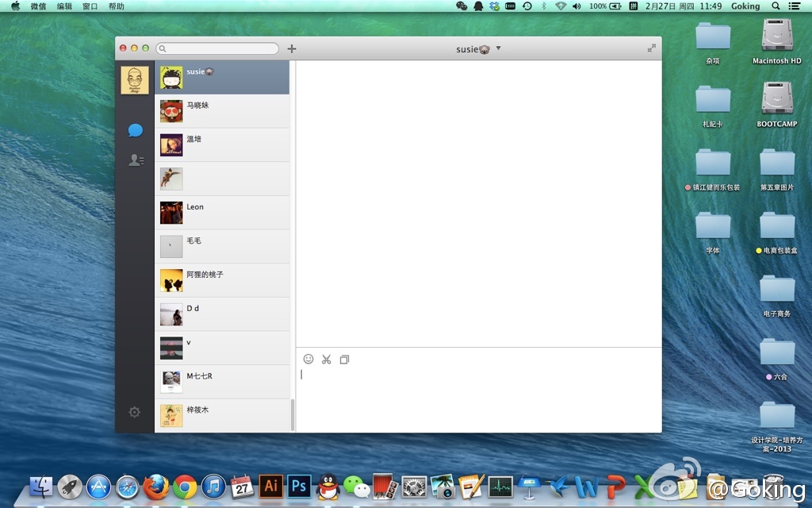Screen dimensions: 812x508
Task: Open the Apple menu
Action: (16, 6)
